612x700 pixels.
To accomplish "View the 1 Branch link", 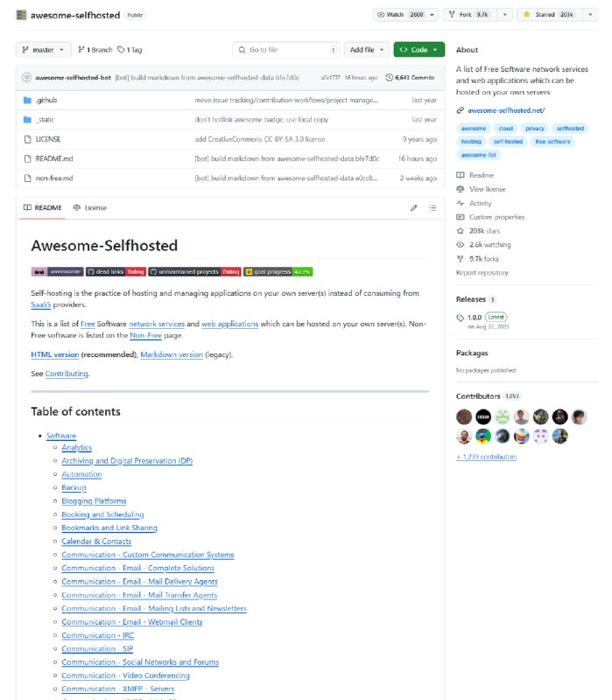I will 95,50.
